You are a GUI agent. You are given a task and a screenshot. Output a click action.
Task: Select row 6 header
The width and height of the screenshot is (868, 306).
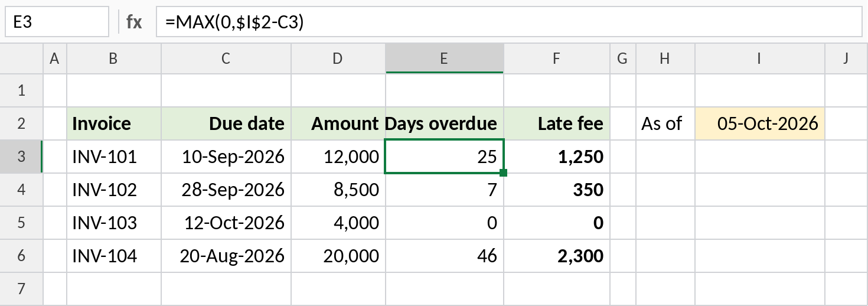[22, 256]
